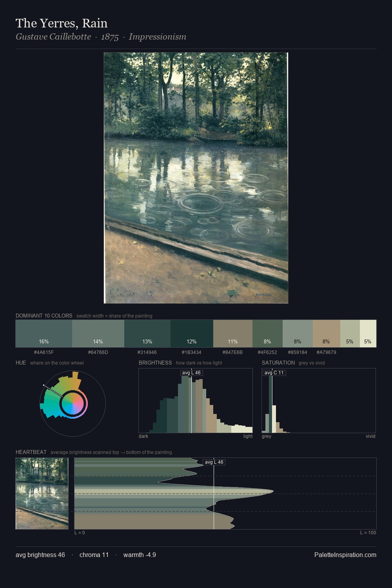Select hex label '#4A615F'
This screenshot has width=392, height=588.
[x=44, y=352]
